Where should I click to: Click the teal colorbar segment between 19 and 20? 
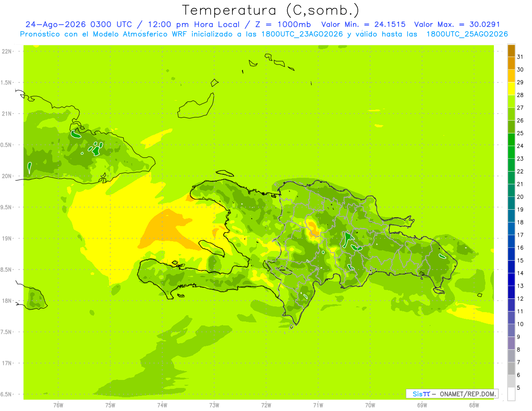[x=511, y=203]
